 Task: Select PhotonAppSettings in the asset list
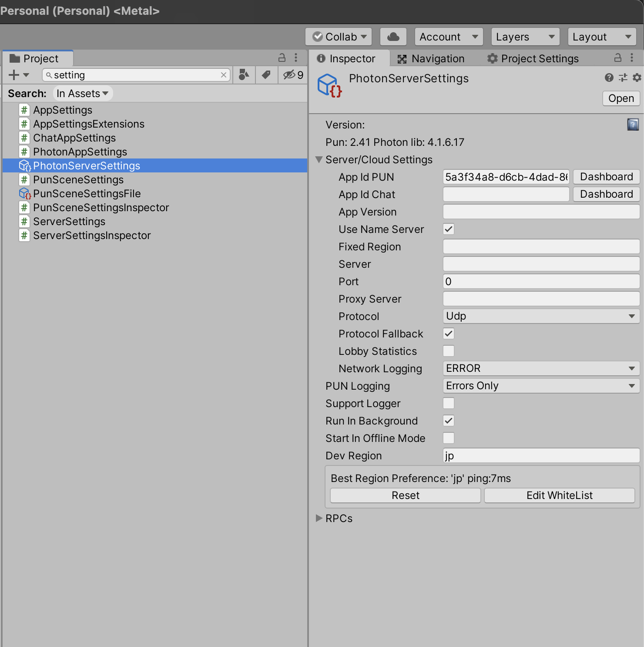click(154, 152)
